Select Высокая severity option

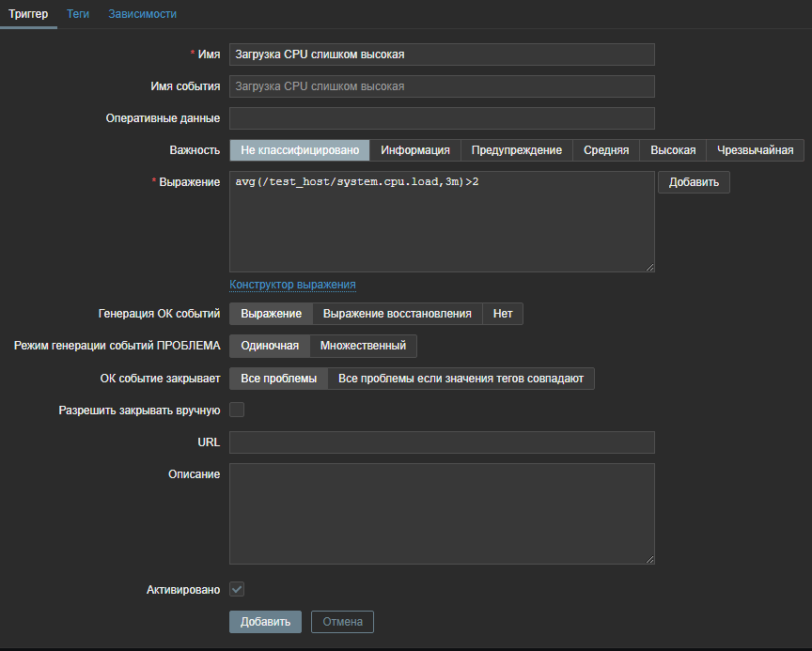coord(673,150)
